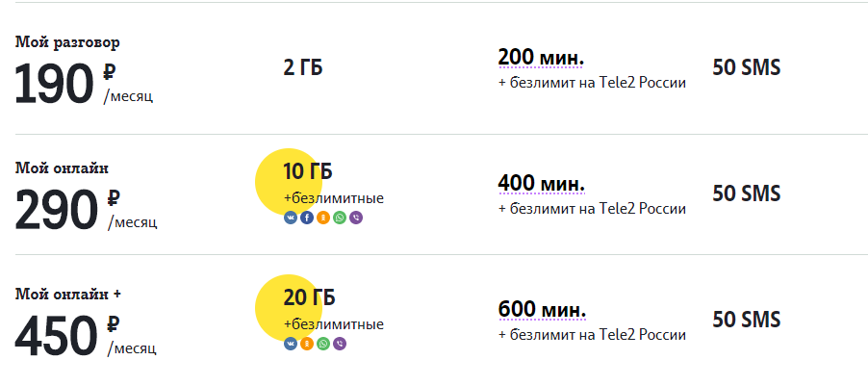Click the Viber icon in the 20 ГБ plan
Image resolution: width=868 pixels, height=386 pixels.
pos(340,344)
